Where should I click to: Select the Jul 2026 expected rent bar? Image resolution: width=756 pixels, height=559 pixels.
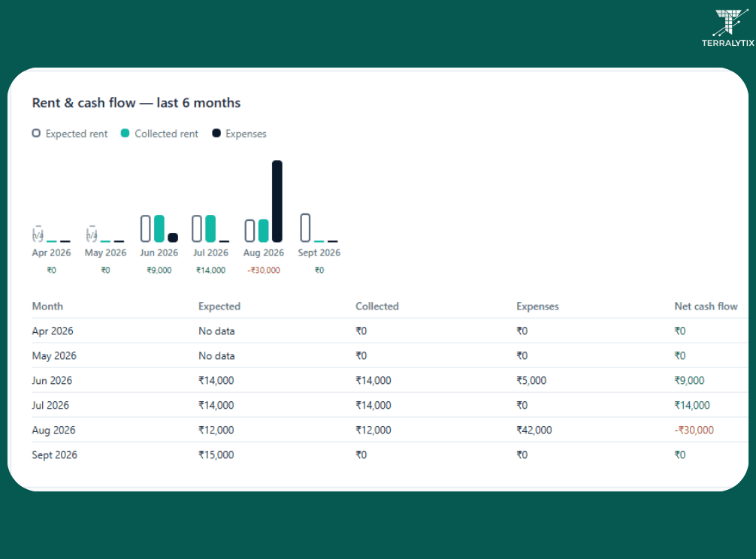pyautogui.click(x=197, y=228)
